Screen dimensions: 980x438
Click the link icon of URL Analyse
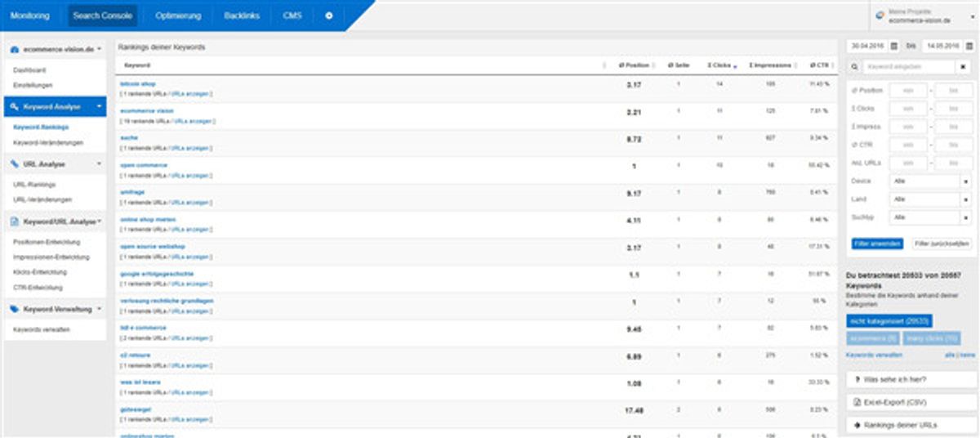pos(15,163)
